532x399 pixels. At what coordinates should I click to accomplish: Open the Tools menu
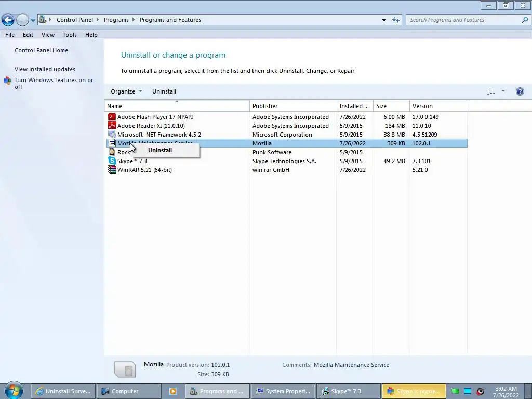click(70, 35)
